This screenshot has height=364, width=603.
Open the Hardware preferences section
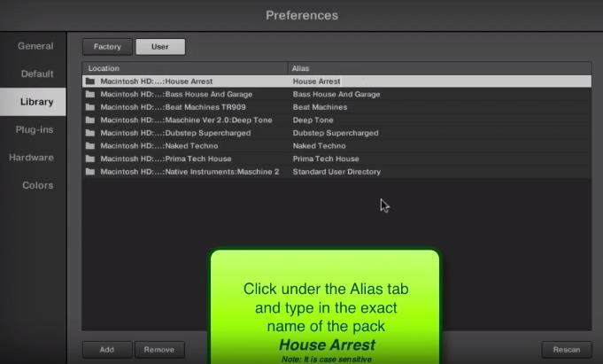(31, 158)
